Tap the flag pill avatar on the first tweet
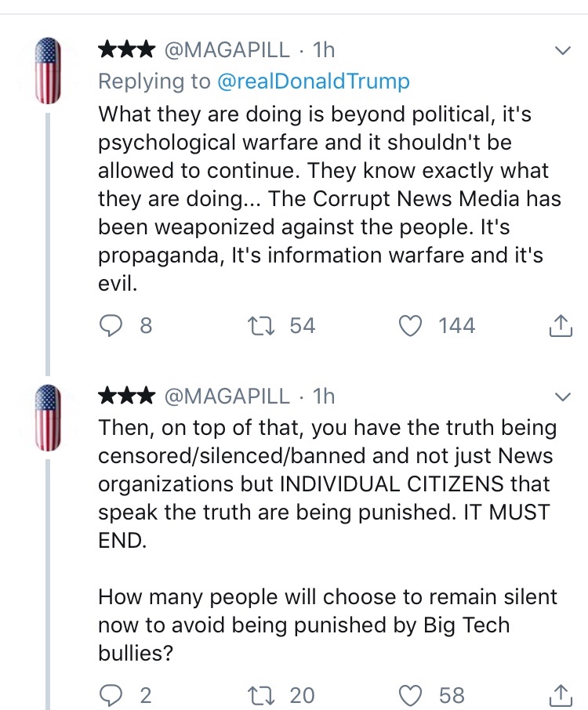The width and height of the screenshot is (588, 710). (x=49, y=72)
